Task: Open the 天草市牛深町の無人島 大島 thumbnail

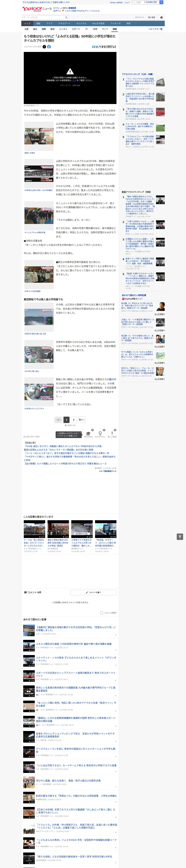Action: point(39,317)
